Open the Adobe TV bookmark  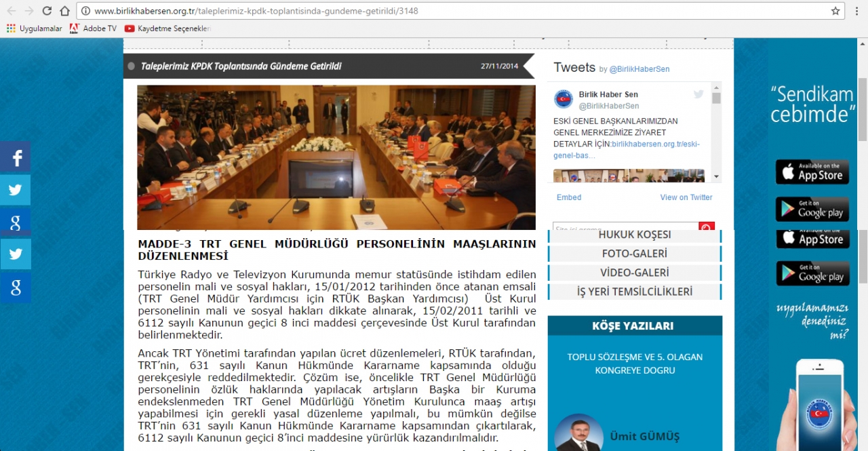point(93,28)
